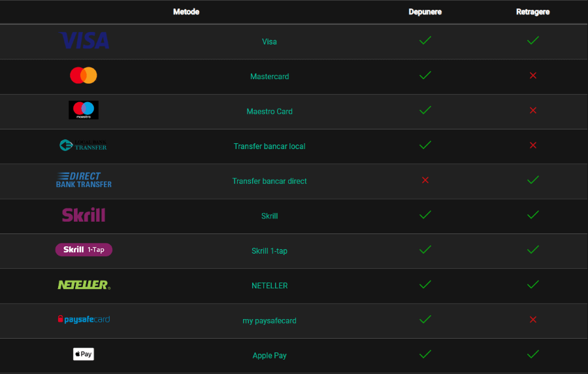Click Skrill 1-tap withdrawal checkmark
The height and width of the screenshot is (374, 588).
point(533,250)
